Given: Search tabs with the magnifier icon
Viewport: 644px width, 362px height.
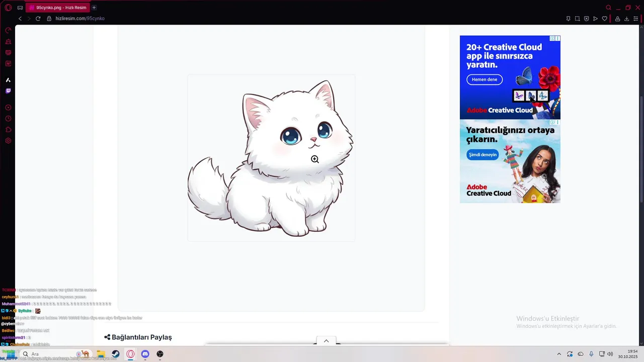Looking at the screenshot, I should tap(608, 8).
